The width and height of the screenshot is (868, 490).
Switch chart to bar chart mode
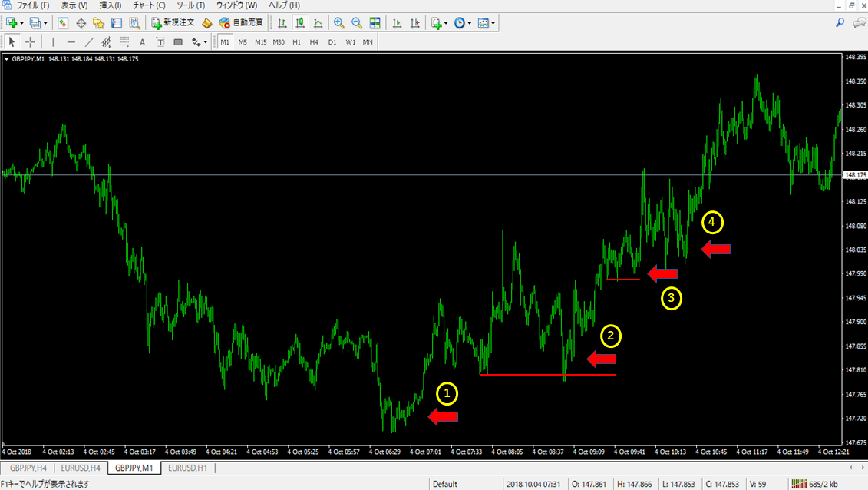click(282, 23)
